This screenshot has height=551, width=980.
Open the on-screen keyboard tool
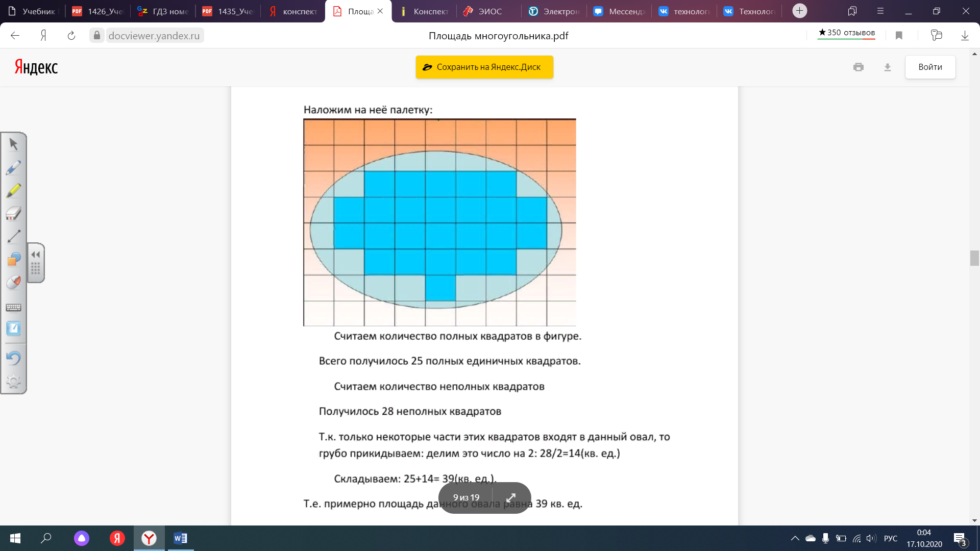(14, 307)
